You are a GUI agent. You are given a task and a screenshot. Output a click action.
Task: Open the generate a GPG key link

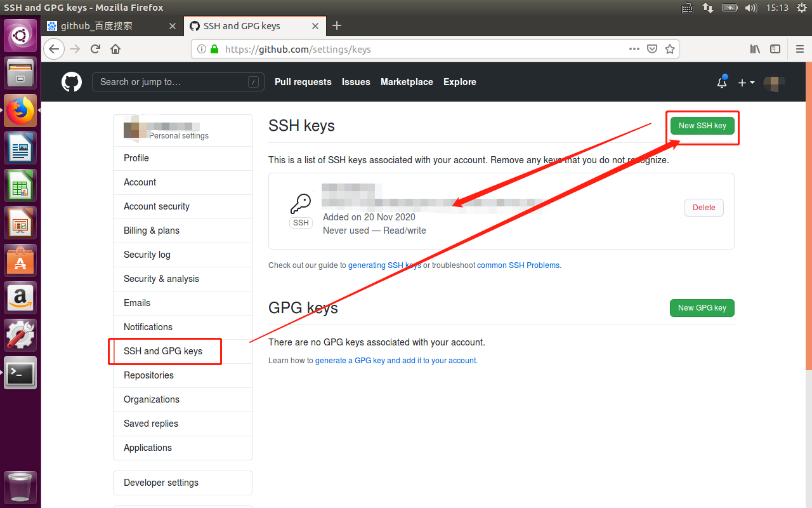tap(396, 361)
